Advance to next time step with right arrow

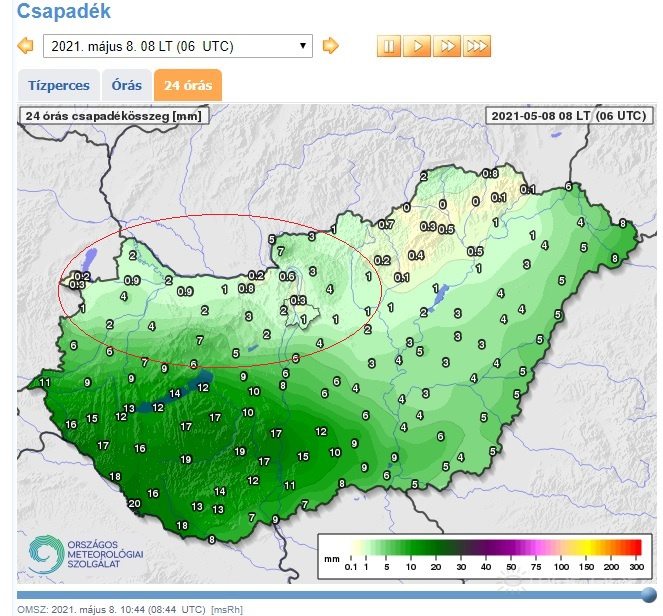coord(330,46)
